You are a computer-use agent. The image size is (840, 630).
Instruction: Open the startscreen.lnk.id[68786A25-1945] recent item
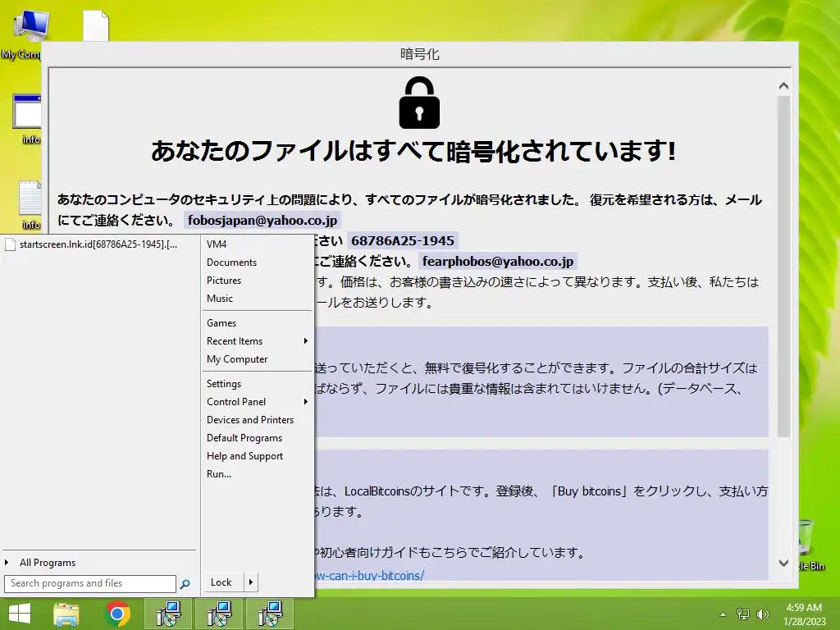(x=99, y=244)
